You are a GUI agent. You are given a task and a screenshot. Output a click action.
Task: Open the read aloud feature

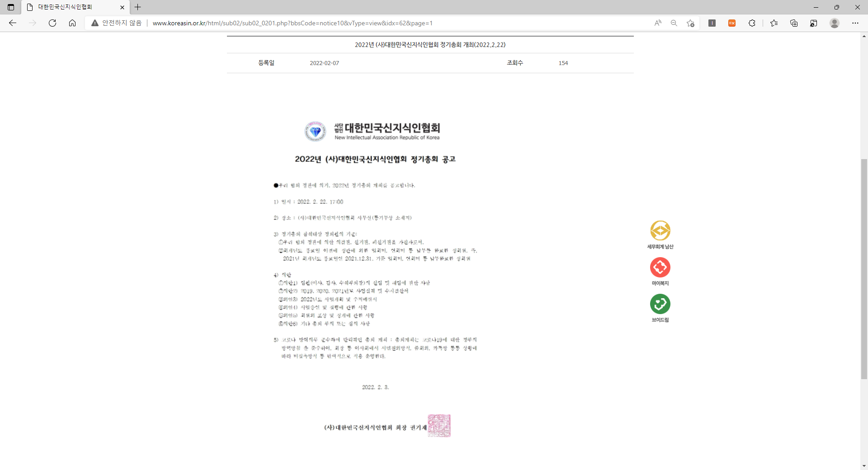[x=658, y=23]
